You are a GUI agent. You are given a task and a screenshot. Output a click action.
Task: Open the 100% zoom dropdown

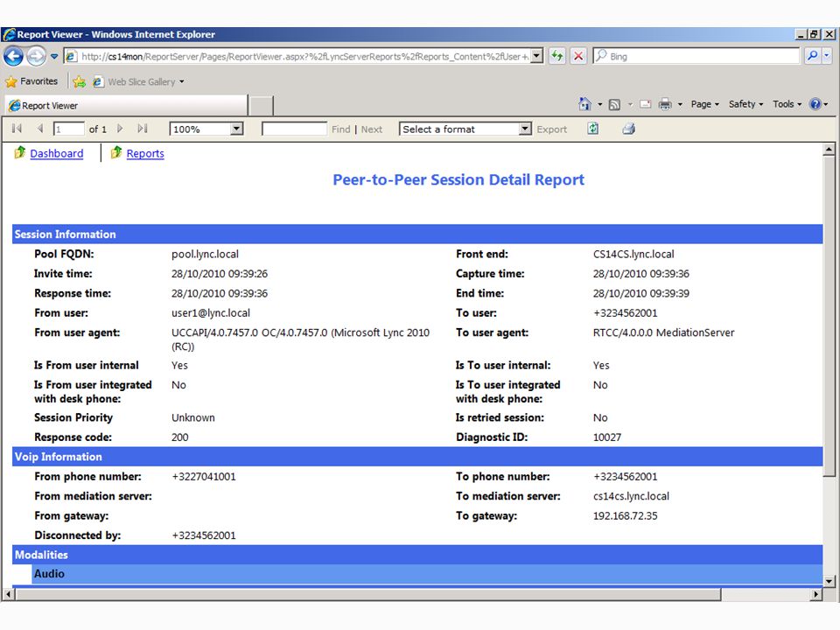tap(206, 129)
